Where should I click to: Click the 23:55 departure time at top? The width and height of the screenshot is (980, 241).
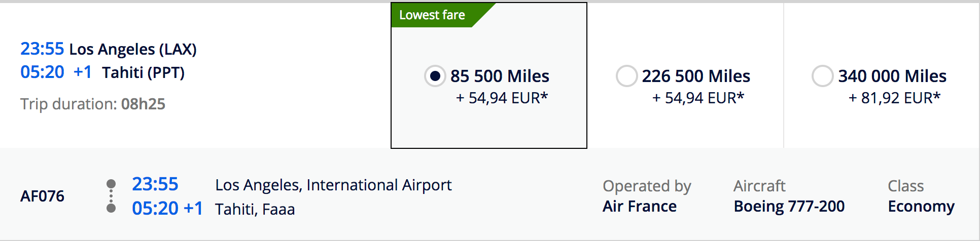[42, 49]
